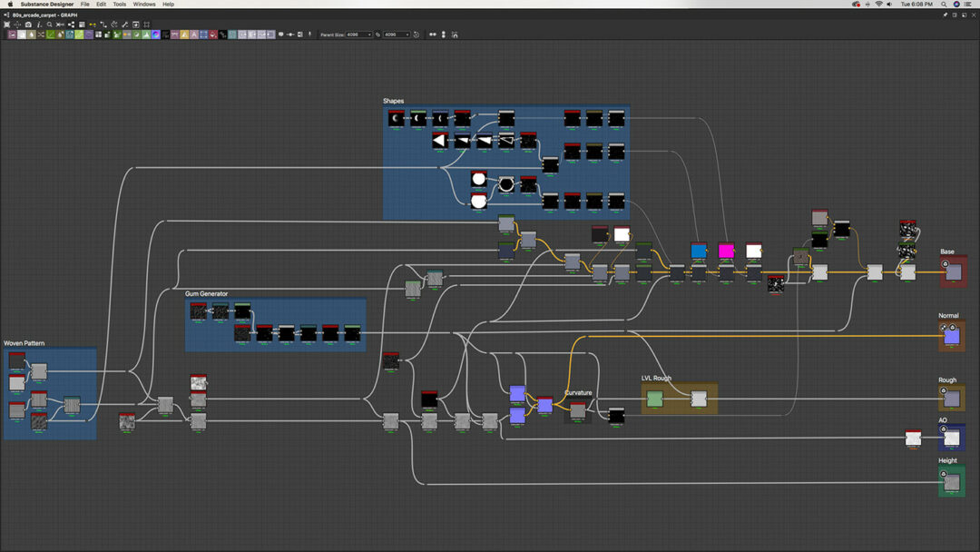The width and height of the screenshot is (980, 552).
Task: Click the Spotlight search icon in menu bar
Action: pos(945,5)
